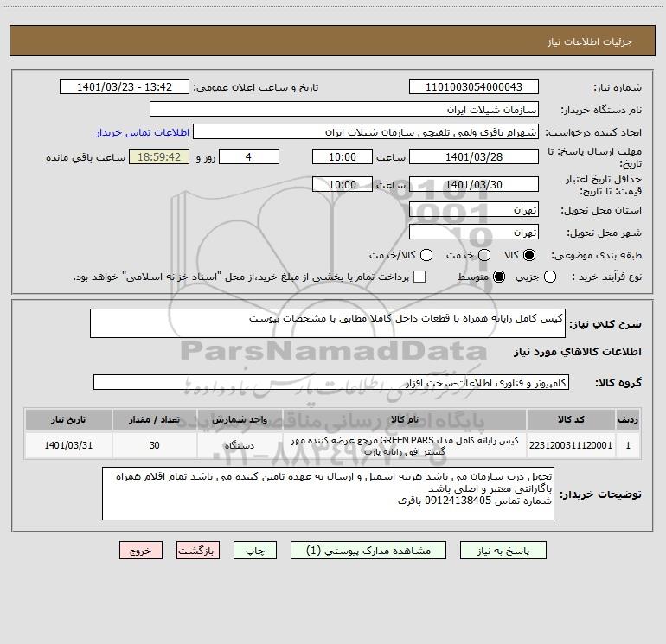666x644 pixels.
Task: Click the response deadline date 1401/03/28
Action: [x=474, y=157]
